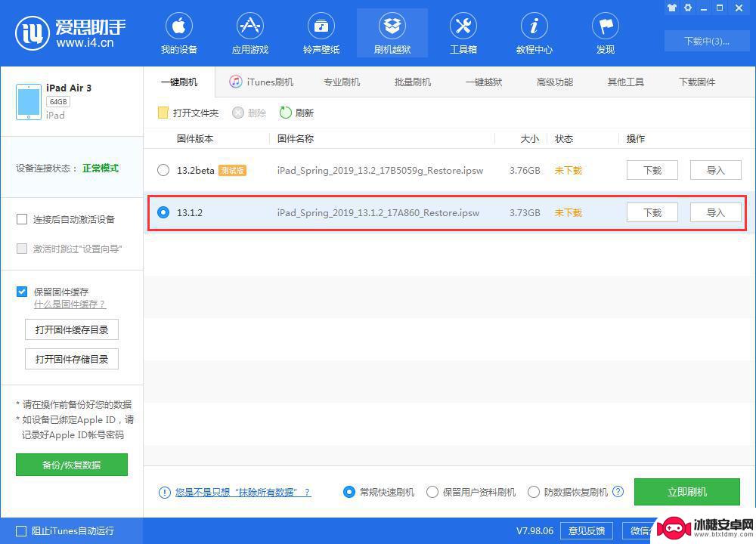The image size is (756, 544).
Task: Switch to the 高级功能 tab
Action: coord(555,82)
